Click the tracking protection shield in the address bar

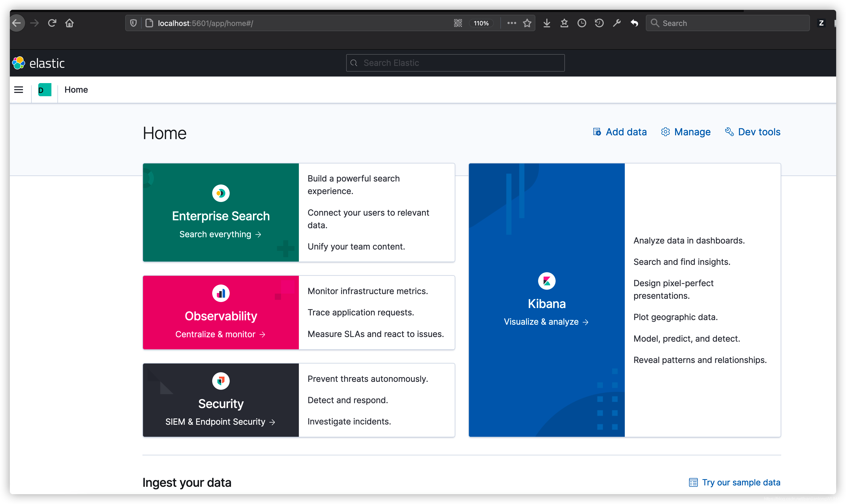pos(133,23)
